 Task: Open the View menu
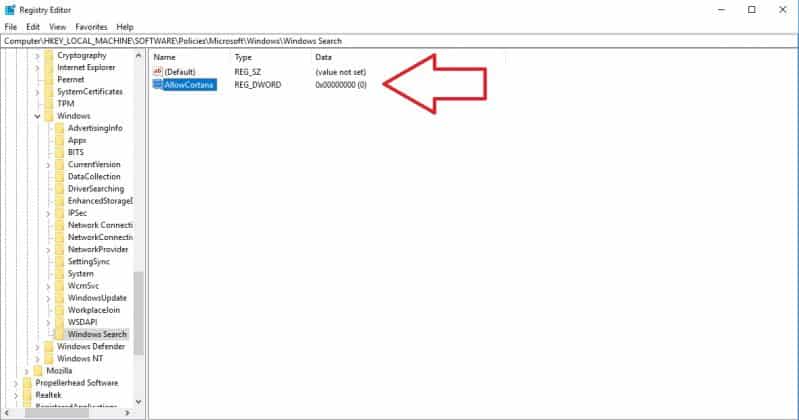pyautogui.click(x=58, y=27)
